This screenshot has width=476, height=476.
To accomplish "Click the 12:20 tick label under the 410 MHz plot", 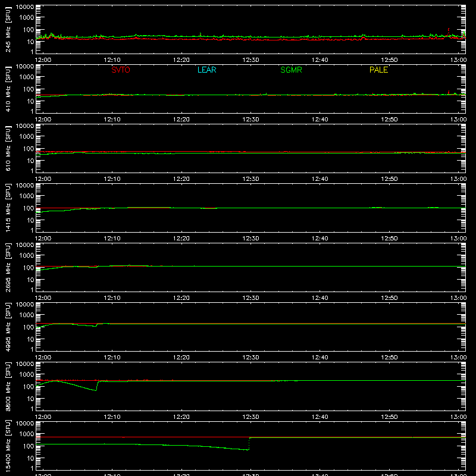I will 181,120.
